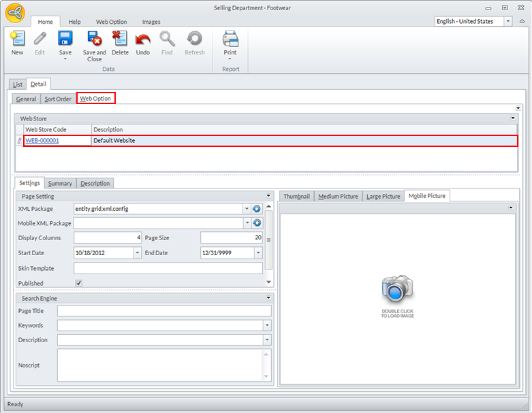Open the language dropdown English - United States
532x413 pixels.
click(508, 22)
